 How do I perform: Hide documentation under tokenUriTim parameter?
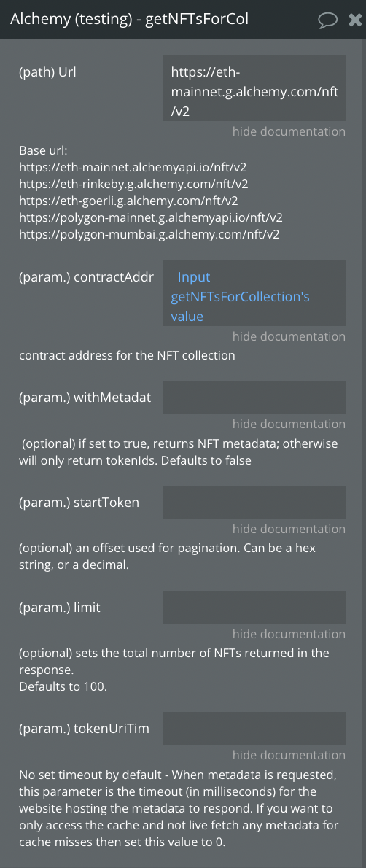[x=289, y=755]
